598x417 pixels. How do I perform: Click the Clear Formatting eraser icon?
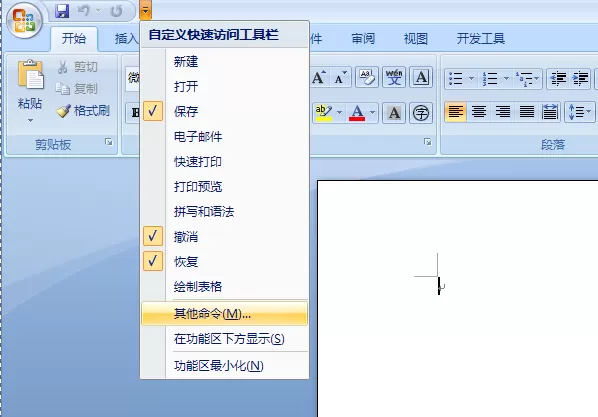(x=367, y=77)
